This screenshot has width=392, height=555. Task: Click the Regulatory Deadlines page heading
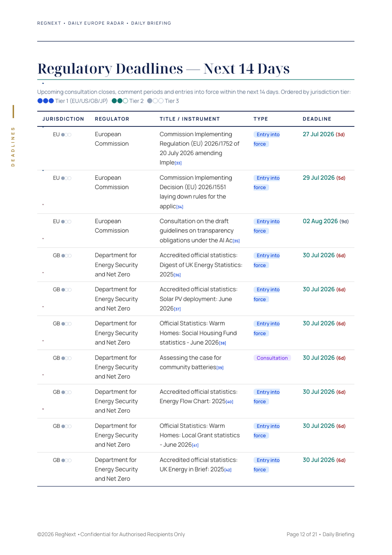(164, 69)
